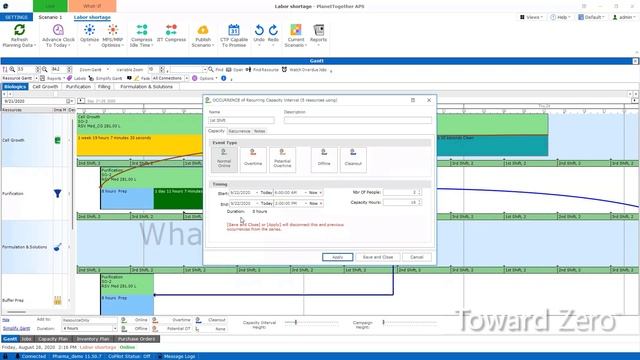The width and height of the screenshot is (640, 360).
Task: Click Find Resource in Gantt toolbar
Action: click(262, 70)
